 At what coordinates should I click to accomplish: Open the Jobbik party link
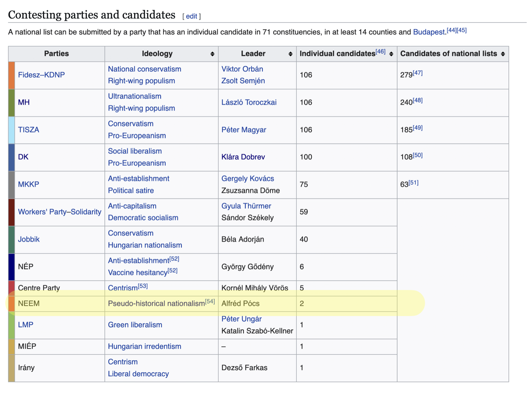29,239
